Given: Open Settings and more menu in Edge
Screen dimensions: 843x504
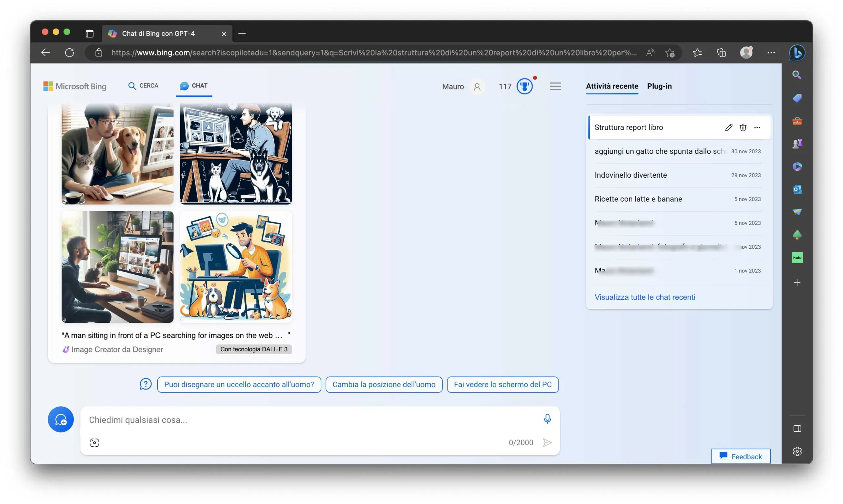Looking at the screenshot, I should 771,52.
